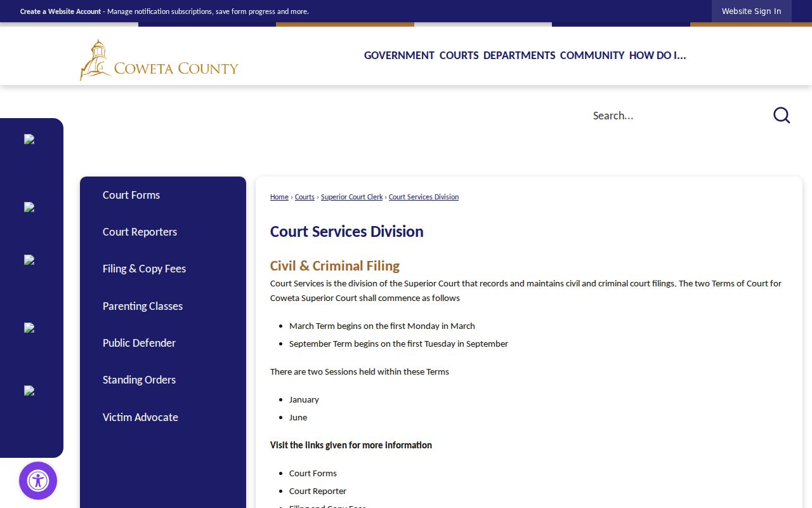Click the January bullet item

[x=304, y=399]
